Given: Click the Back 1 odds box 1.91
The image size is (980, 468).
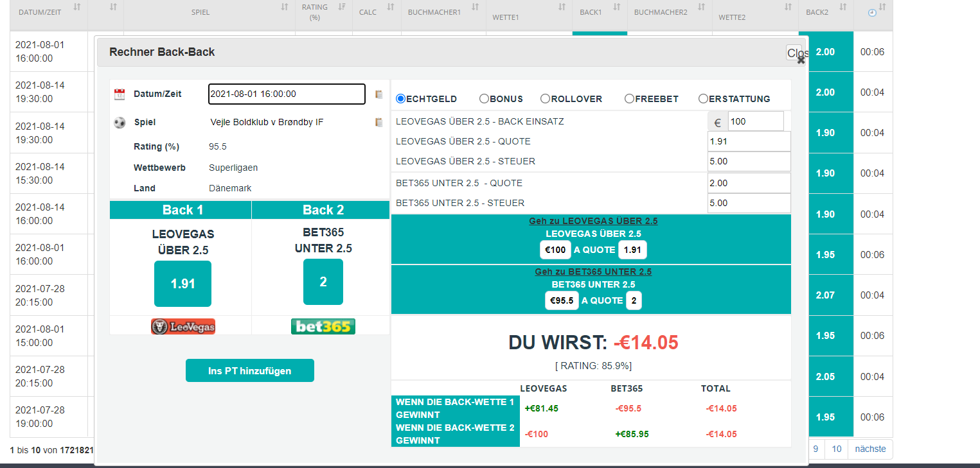Looking at the screenshot, I should click(183, 284).
